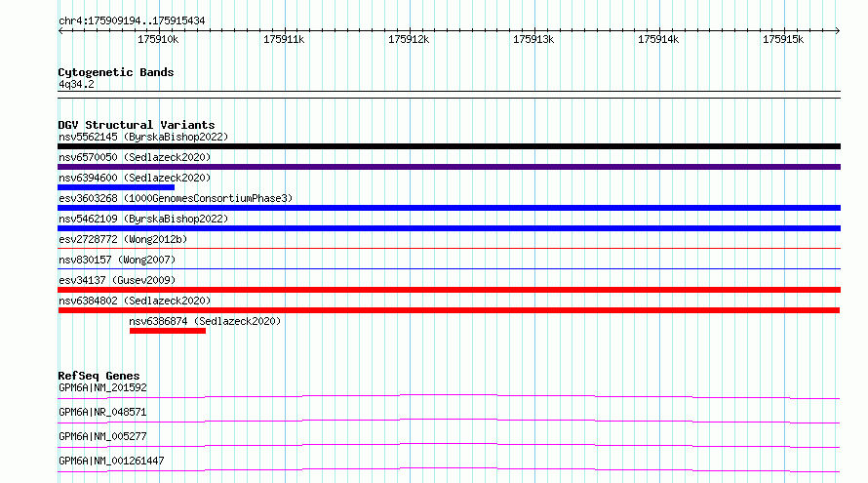The width and height of the screenshot is (868, 483).
Task: Click the 175912k ruler tick label
Action: 409,39
